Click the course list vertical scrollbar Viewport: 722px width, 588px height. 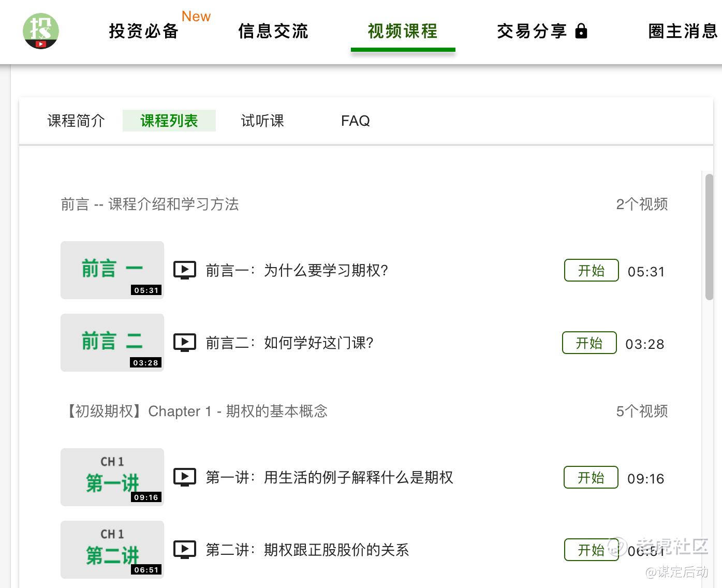point(709,237)
